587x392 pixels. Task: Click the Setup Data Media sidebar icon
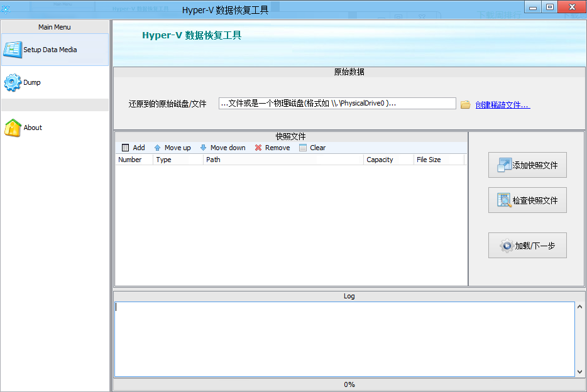pyautogui.click(x=13, y=50)
